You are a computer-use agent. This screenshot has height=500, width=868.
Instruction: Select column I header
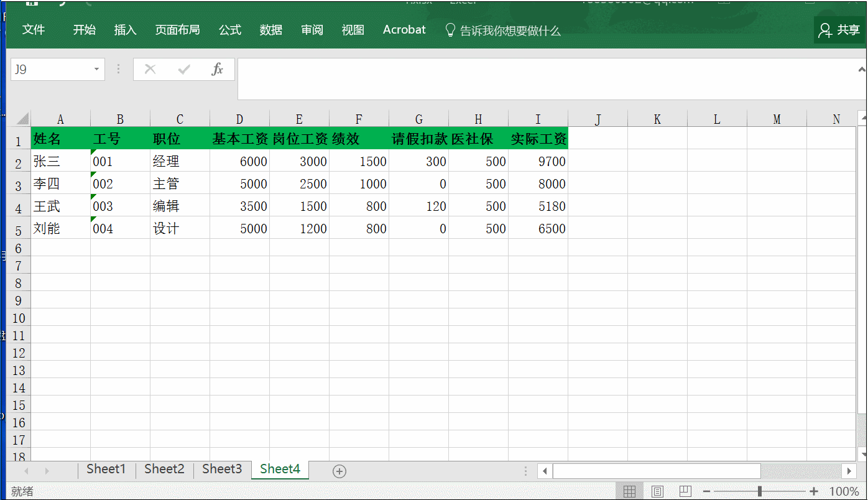[x=538, y=119]
